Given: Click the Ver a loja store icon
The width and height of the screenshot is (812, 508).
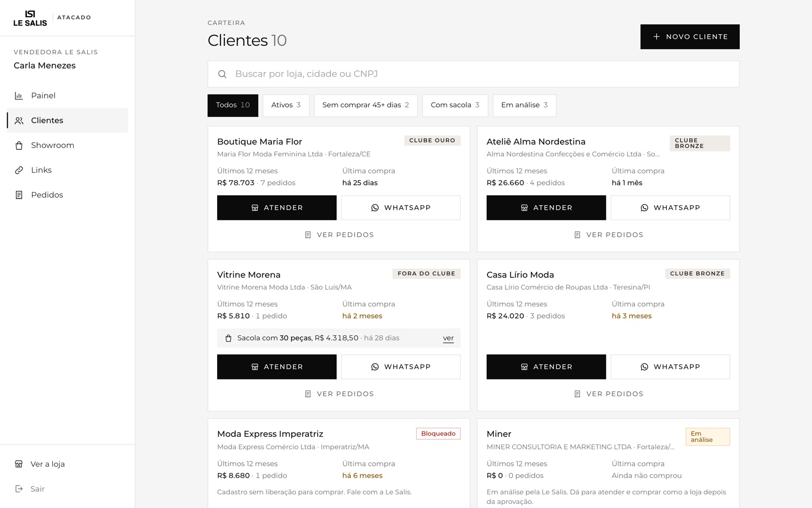Looking at the screenshot, I should [x=19, y=464].
